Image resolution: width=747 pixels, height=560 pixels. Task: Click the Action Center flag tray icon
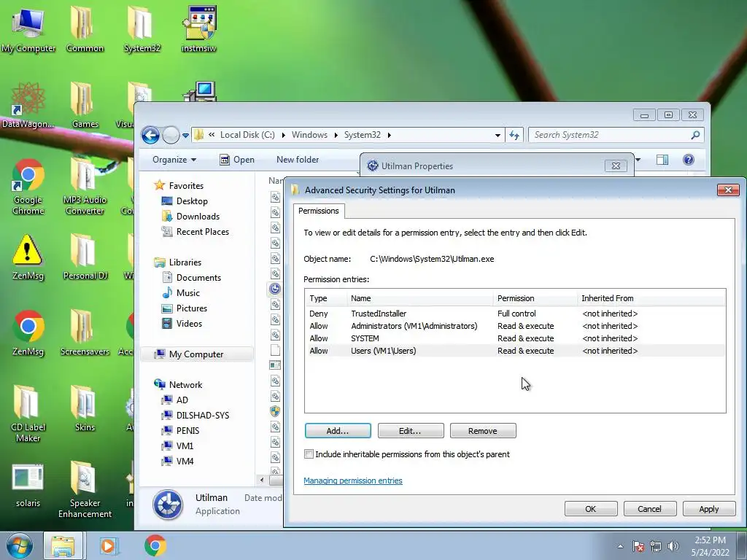click(638, 546)
